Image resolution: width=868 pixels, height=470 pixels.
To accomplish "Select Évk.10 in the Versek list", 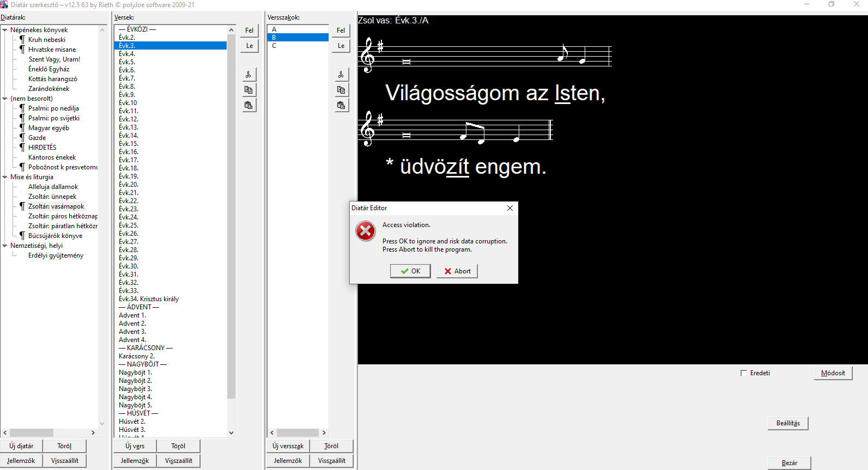I will pyautogui.click(x=128, y=103).
